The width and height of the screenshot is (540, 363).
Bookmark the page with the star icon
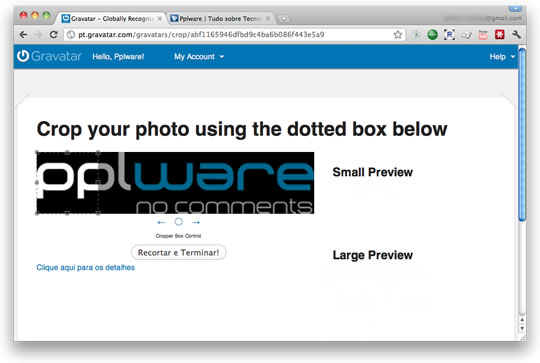[398, 34]
